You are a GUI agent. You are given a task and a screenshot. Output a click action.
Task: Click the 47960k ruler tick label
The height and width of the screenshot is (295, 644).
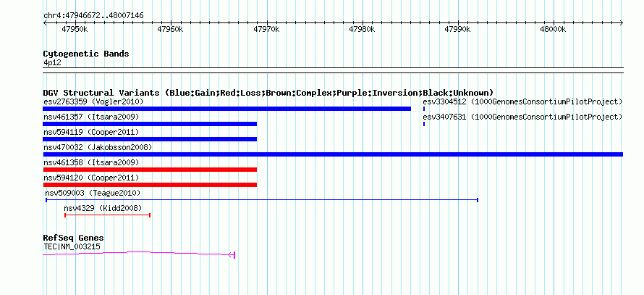pos(171,29)
